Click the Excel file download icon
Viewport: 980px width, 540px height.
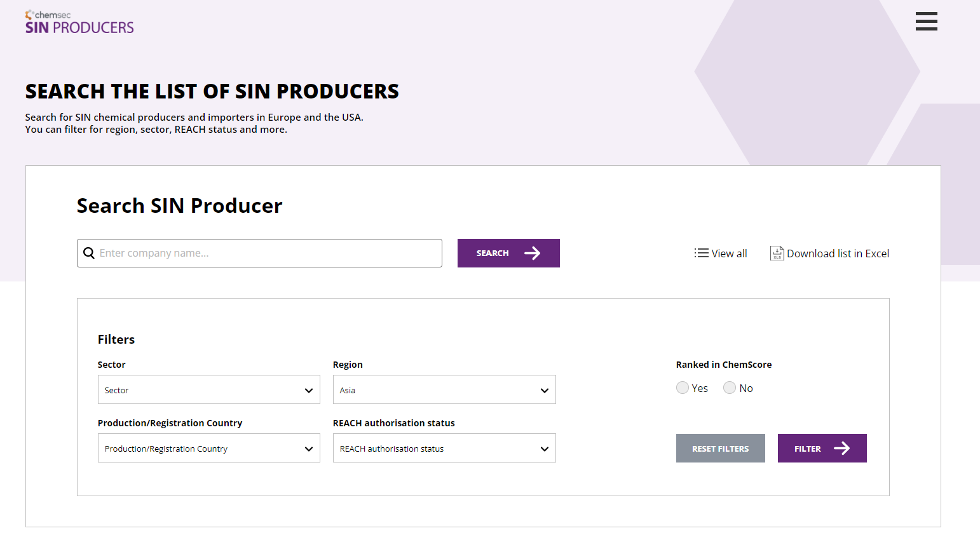click(x=777, y=253)
